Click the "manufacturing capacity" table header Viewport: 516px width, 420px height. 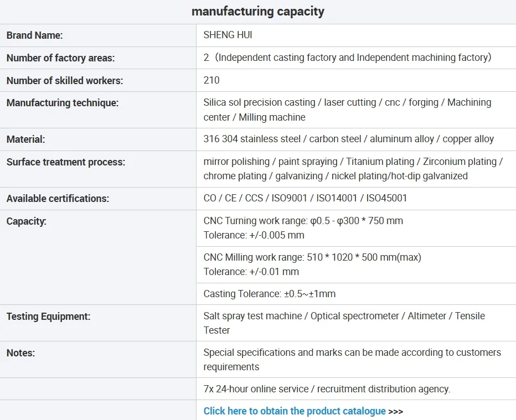[x=258, y=12]
